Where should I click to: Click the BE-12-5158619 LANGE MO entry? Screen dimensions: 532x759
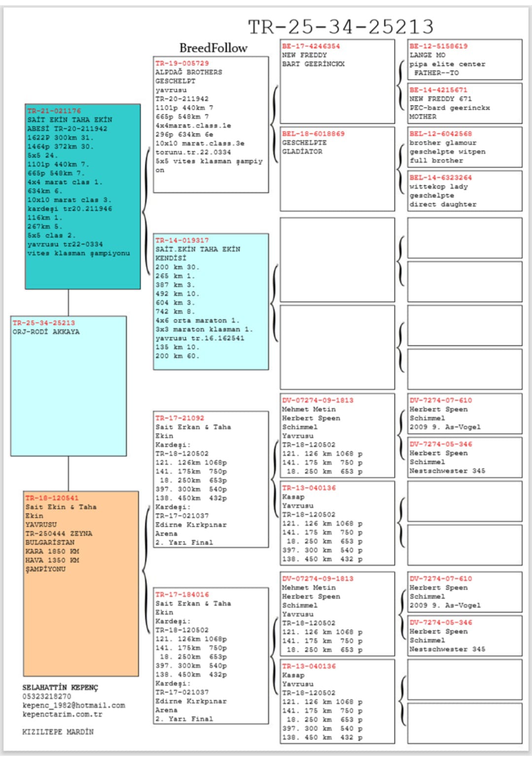pyautogui.click(x=465, y=60)
